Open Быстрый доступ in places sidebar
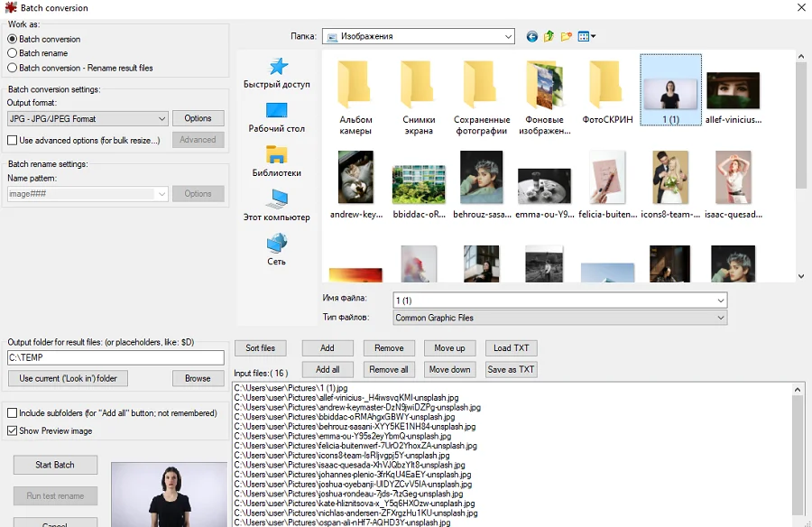 [276, 73]
